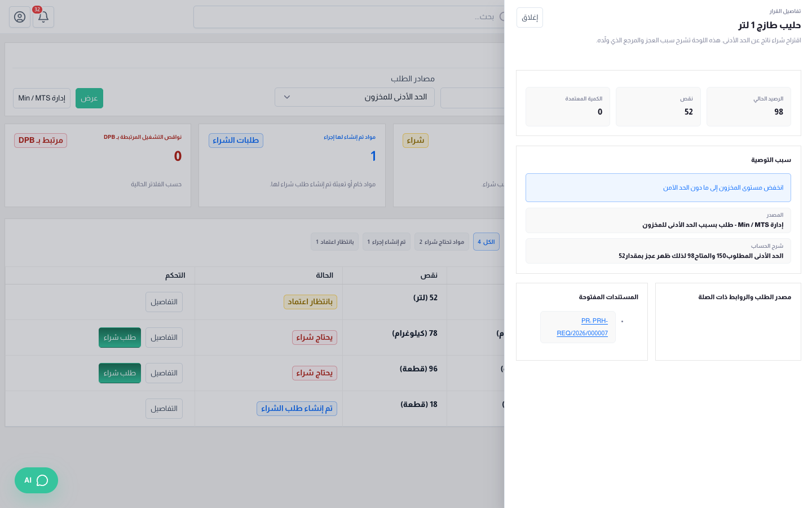812x508 pixels.
Task: Click the انخفض مستوى المخزون reason box
Action: [658, 187]
